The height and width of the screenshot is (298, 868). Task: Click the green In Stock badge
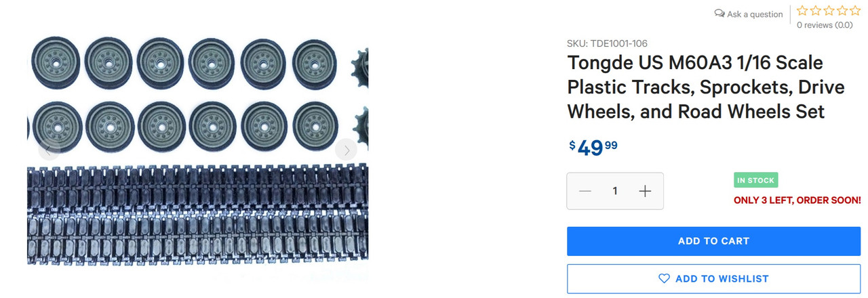(x=755, y=181)
